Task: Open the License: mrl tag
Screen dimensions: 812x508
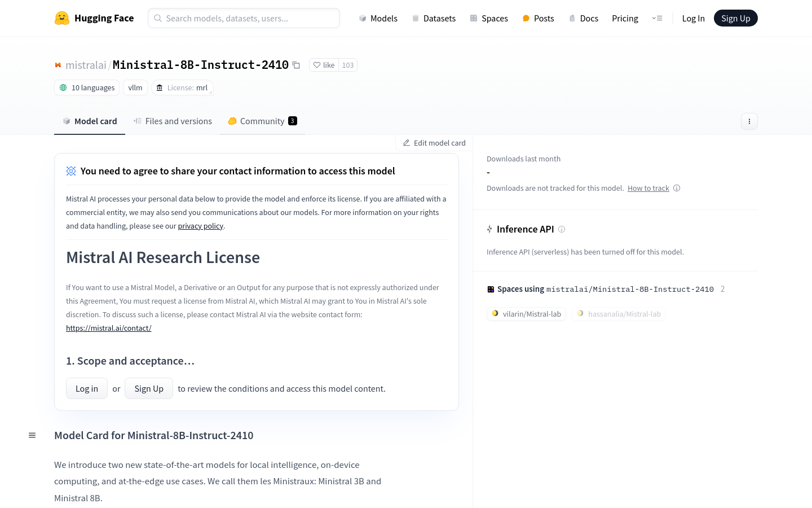Action: (182, 87)
